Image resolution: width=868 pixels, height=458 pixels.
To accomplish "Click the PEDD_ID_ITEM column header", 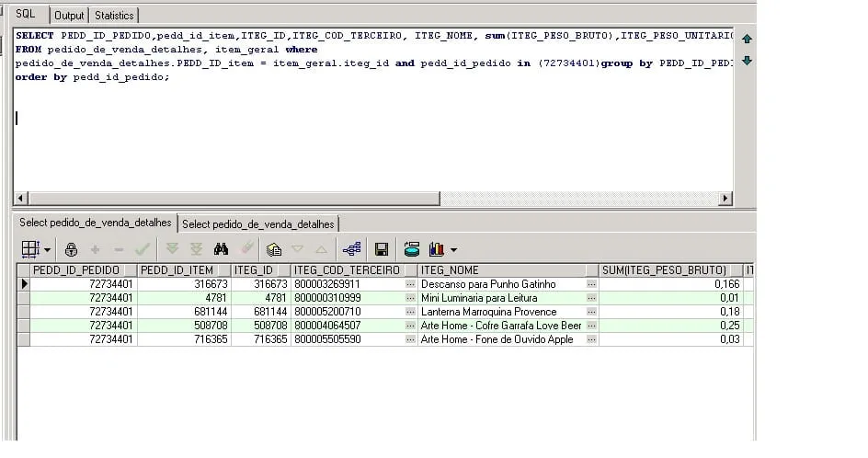I will 182,270.
